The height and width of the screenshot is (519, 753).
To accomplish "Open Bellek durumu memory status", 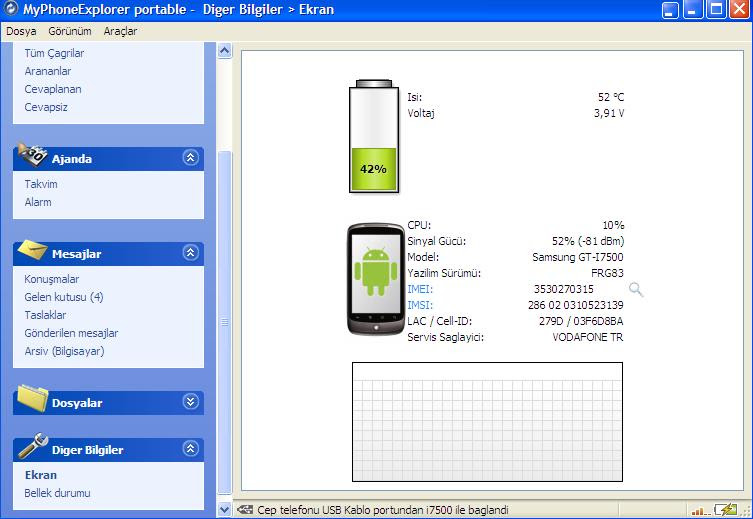I will click(57, 493).
